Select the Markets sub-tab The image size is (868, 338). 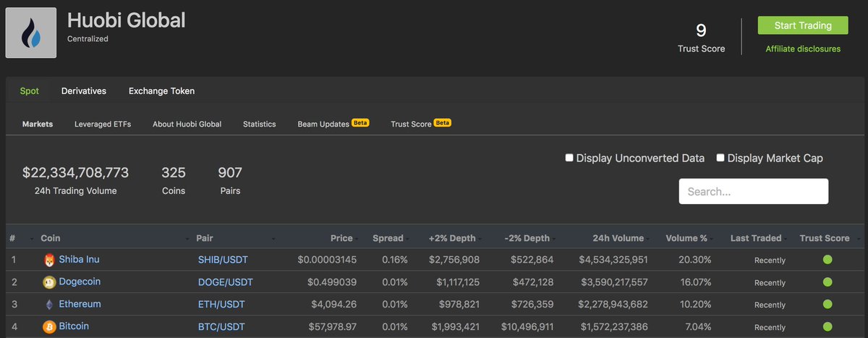[38, 124]
